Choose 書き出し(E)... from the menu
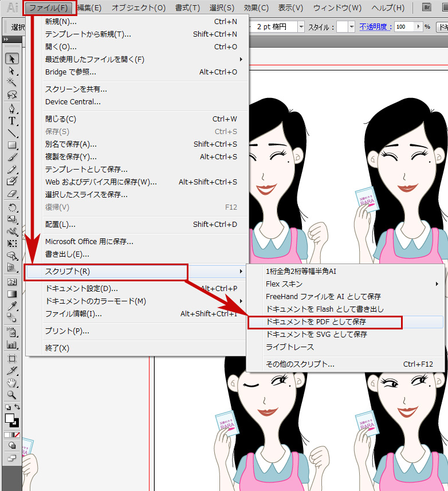This screenshot has width=448, height=491. (137, 254)
